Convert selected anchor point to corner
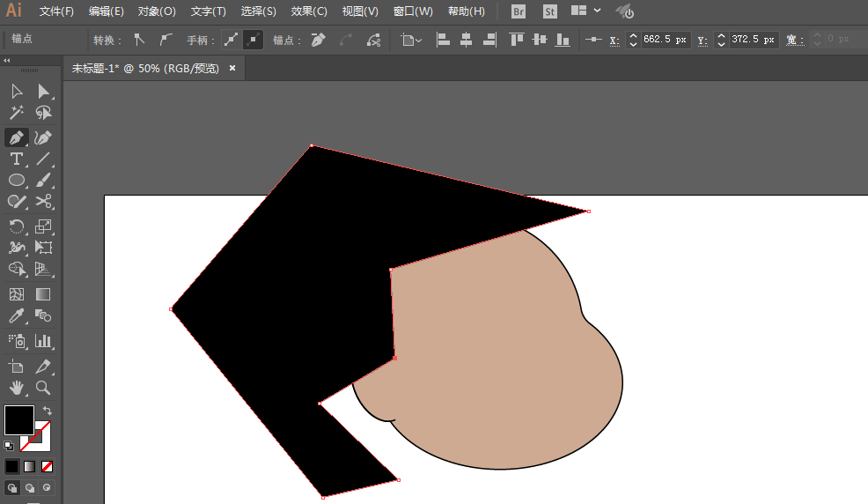This screenshot has width=868, height=504. click(x=139, y=40)
